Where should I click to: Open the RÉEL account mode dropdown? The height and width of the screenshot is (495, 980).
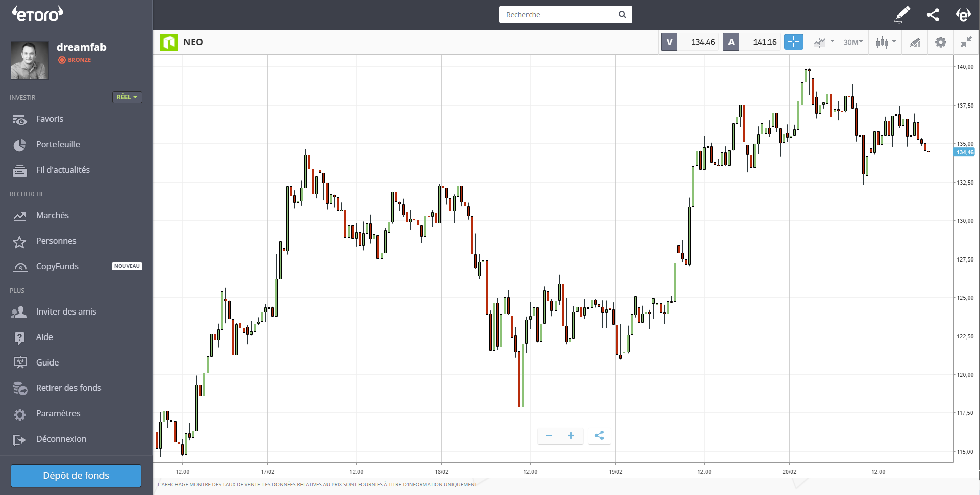point(127,97)
